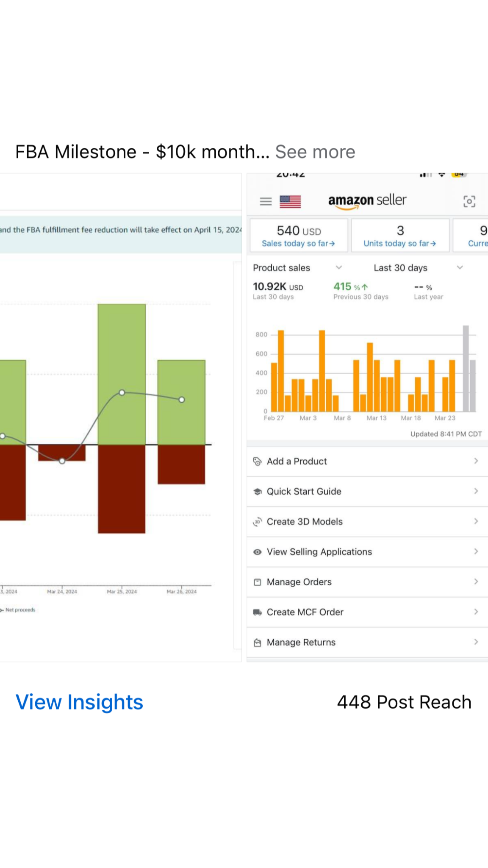Open Units today so far card
This screenshot has height=868, width=488.
tap(400, 236)
